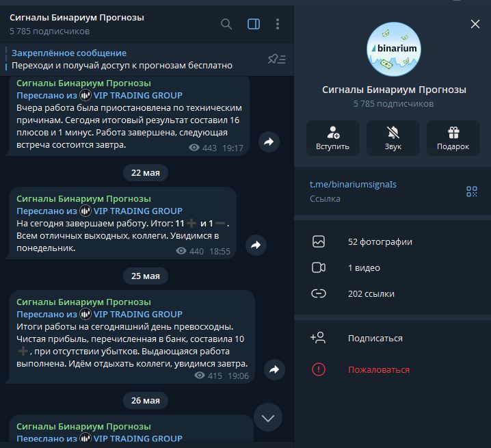Click the Ссылка label under channel link

coord(325,199)
